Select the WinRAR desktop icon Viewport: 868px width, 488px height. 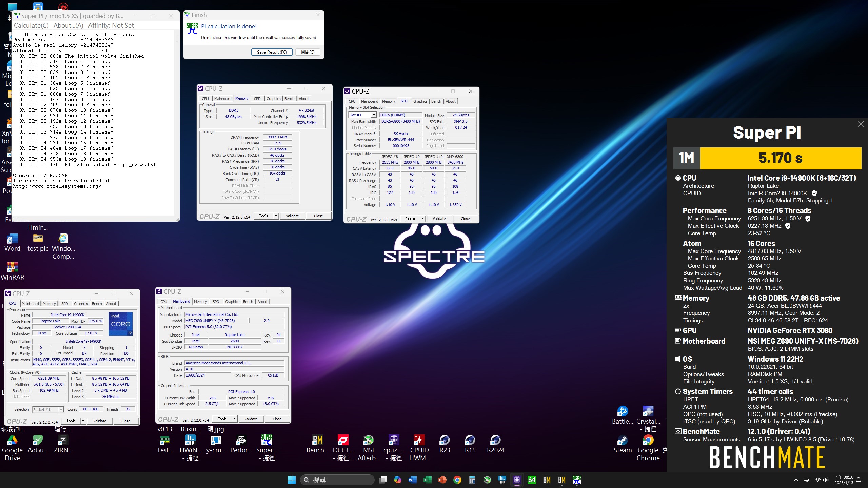(13, 271)
